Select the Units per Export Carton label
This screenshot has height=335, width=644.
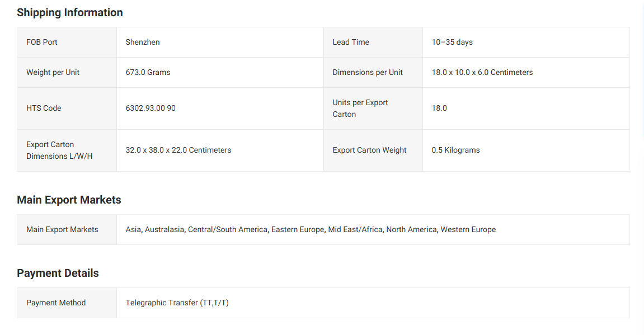coord(360,108)
